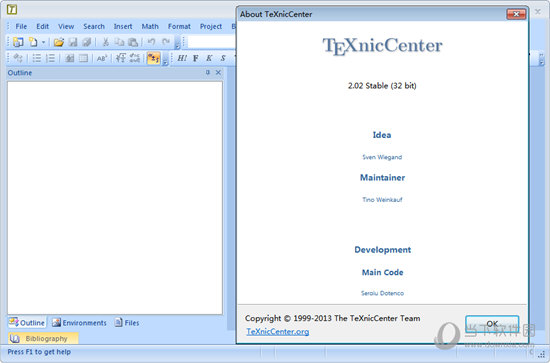Insert a bulleted list via toolbar
The image size is (550, 363).
point(36,58)
